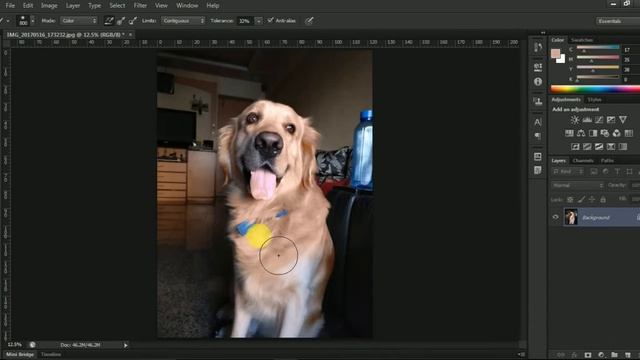This screenshot has height=360, width=640.
Task: Add an Invert adjustment
Action: [x=575, y=147]
